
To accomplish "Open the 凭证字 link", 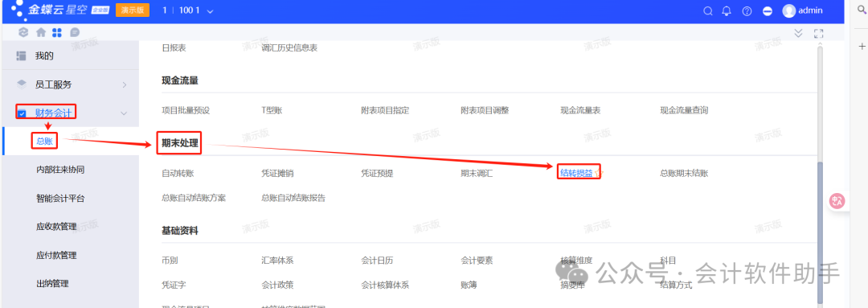I will coord(174,285).
